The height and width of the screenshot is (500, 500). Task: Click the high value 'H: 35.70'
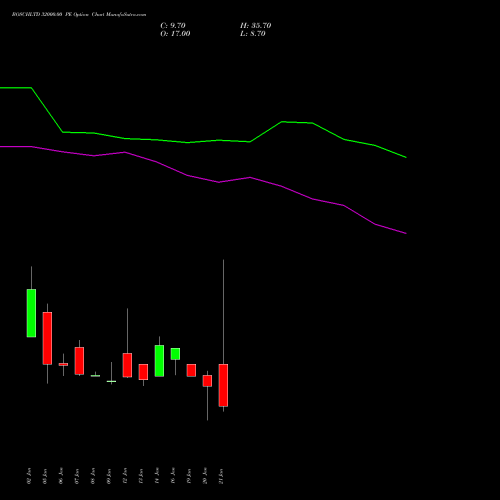(x=256, y=26)
